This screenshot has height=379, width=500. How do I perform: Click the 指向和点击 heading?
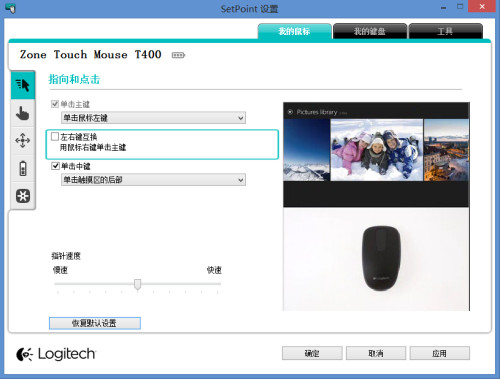click(74, 79)
